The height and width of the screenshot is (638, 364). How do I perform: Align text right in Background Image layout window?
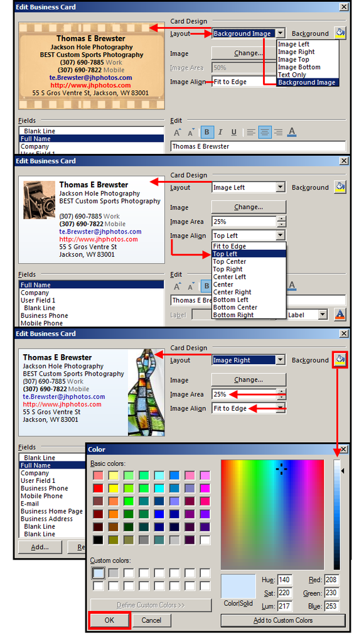point(278,132)
